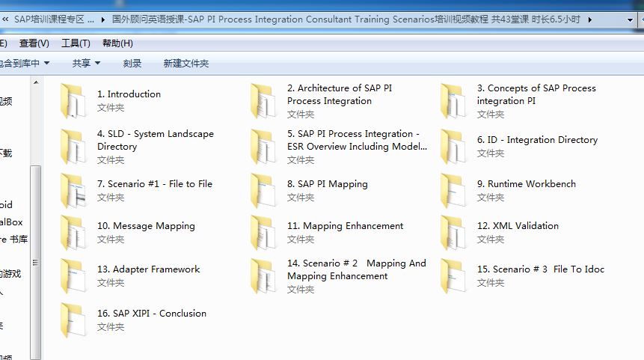Click the Runtime Workbench folder icon

[x=453, y=190]
